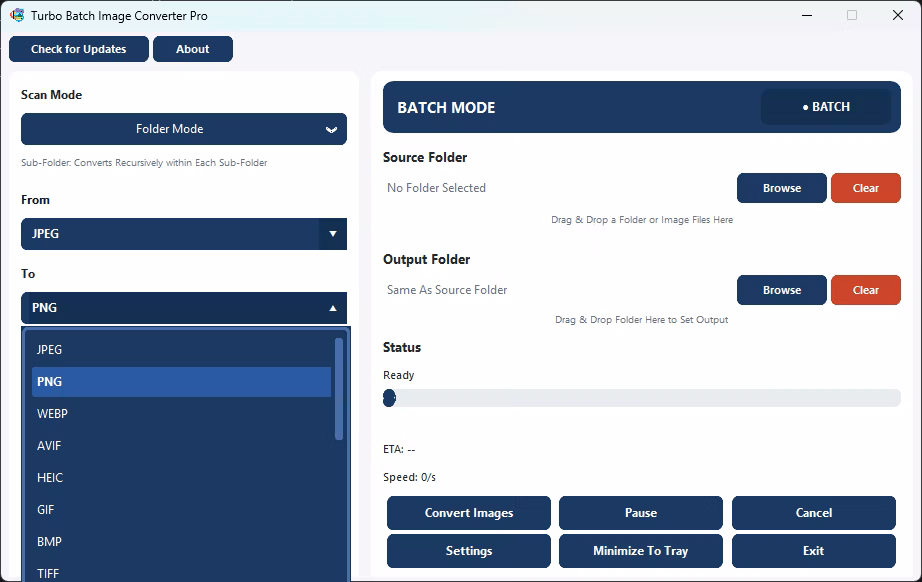
Task: Choose HEIC as output format
Action: (x=181, y=478)
